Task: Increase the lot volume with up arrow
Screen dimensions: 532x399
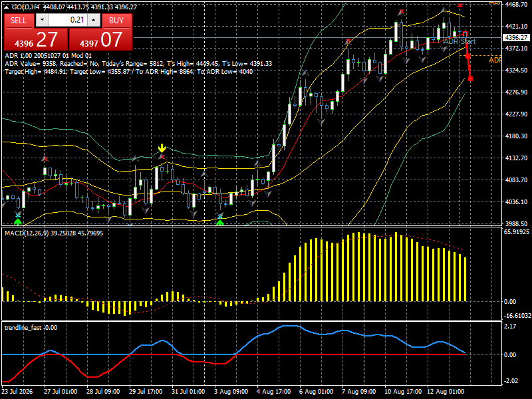Action: pos(94,20)
